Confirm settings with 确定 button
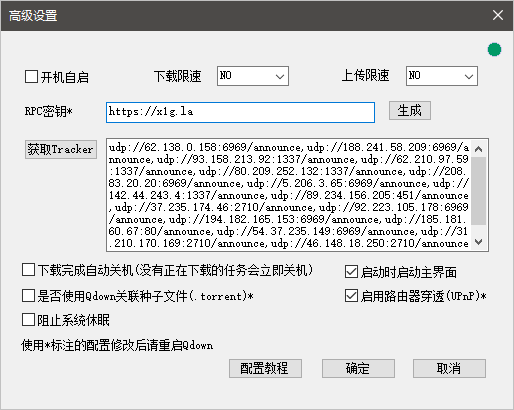514x410 pixels. (x=358, y=368)
